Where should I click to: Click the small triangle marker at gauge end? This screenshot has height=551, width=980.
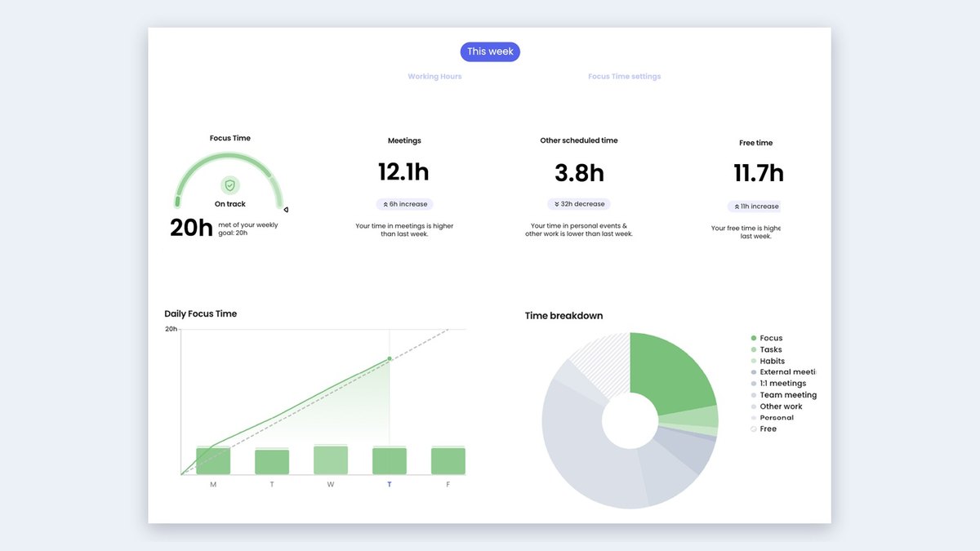(286, 210)
